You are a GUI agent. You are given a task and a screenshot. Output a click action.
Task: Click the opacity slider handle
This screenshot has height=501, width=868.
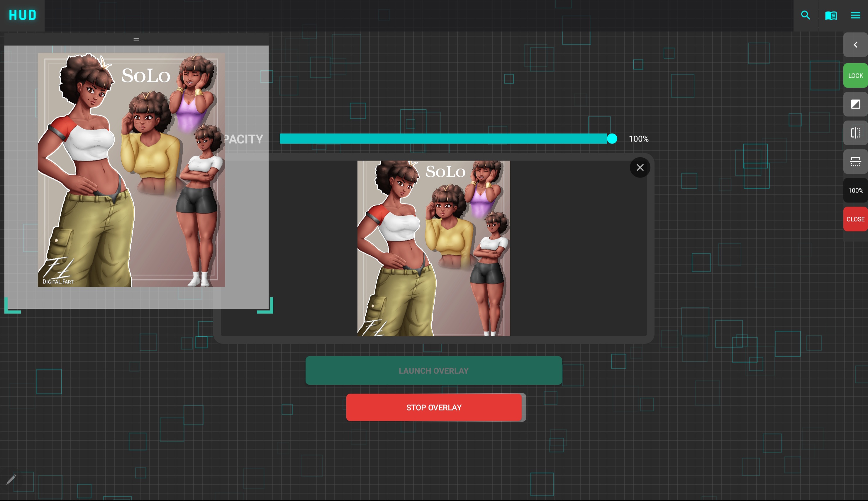tap(612, 139)
